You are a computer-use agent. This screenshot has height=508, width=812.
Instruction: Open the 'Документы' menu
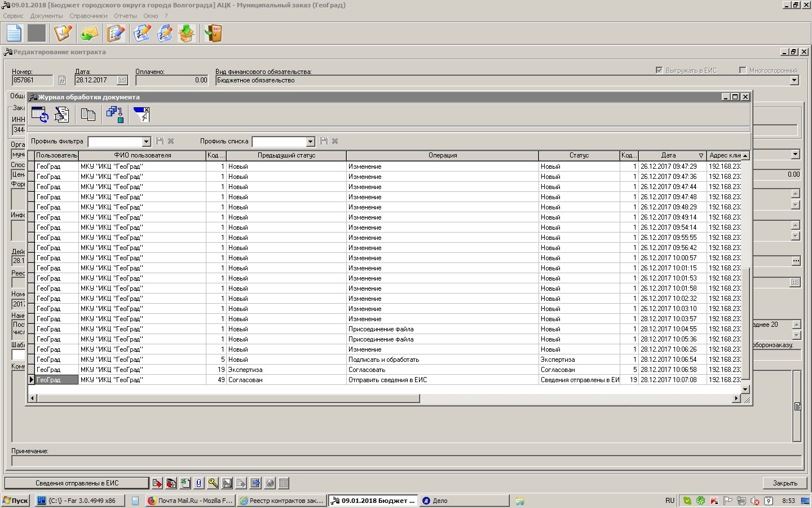(x=46, y=16)
